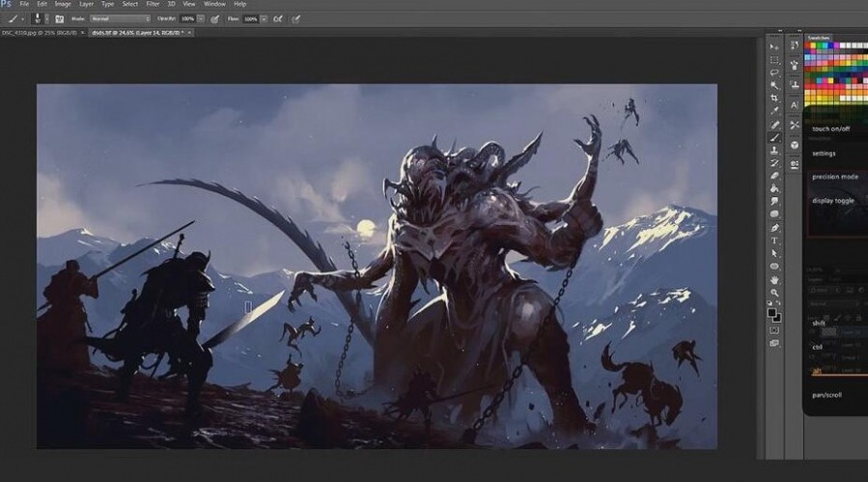This screenshot has width=868, height=482.
Task: Tap the shift key overlay button
Action: (x=819, y=323)
